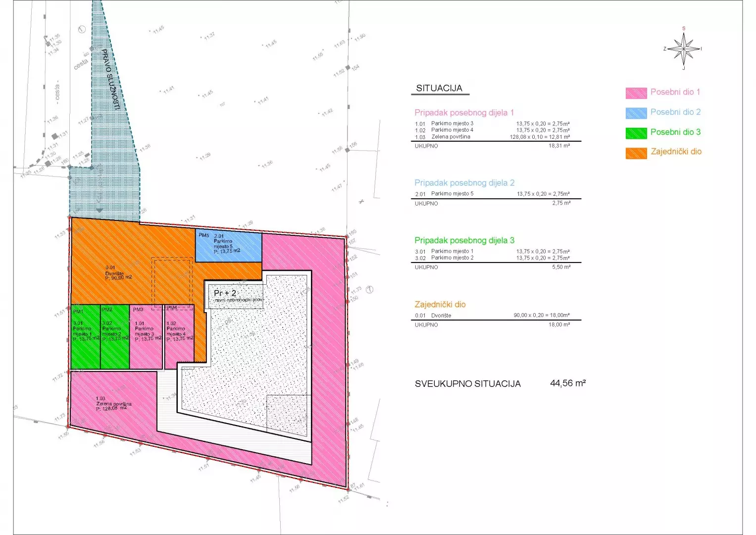
Task: Select the blue Posebni dio 2 legend swatch
Action: 636,113
